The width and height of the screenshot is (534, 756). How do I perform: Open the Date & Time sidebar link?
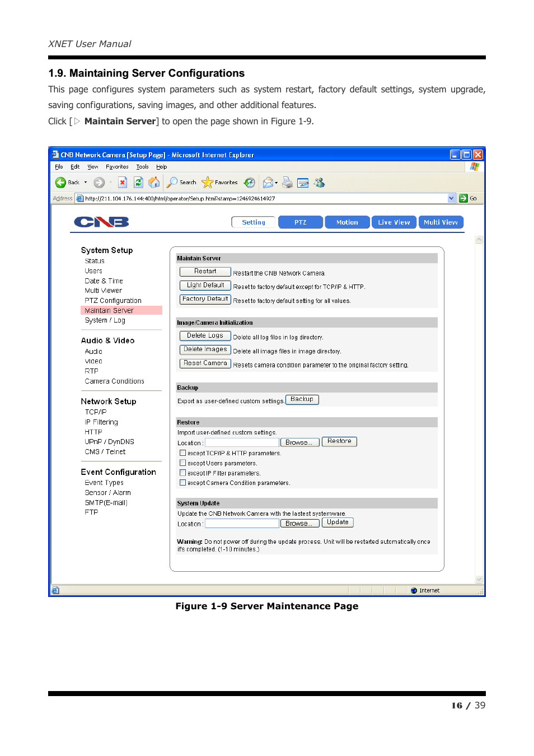[104, 281]
